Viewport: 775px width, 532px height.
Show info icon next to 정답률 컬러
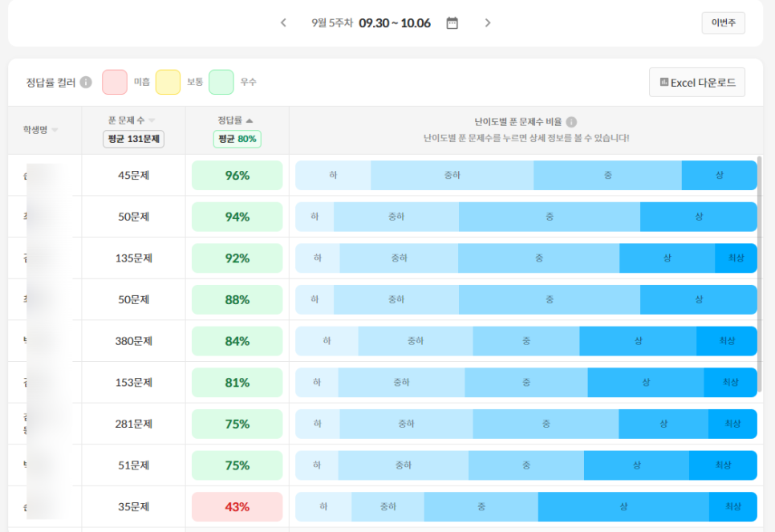click(86, 82)
